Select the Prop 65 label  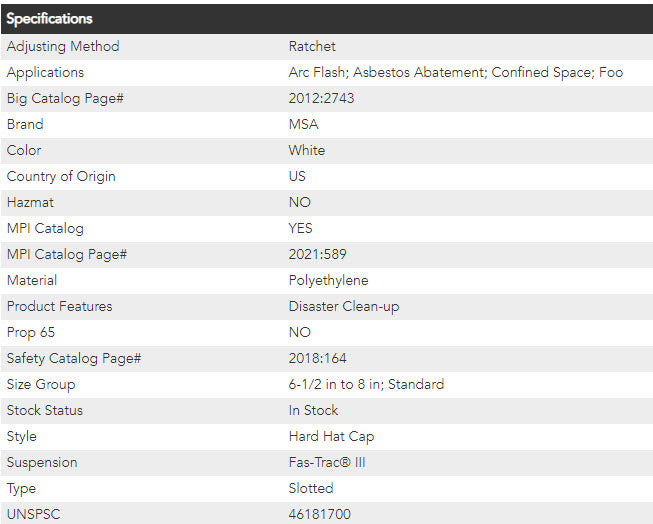[x=32, y=332]
